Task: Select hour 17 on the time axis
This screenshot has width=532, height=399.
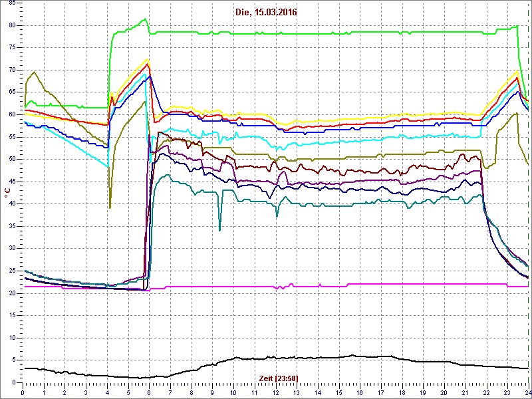Action: point(381,392)
